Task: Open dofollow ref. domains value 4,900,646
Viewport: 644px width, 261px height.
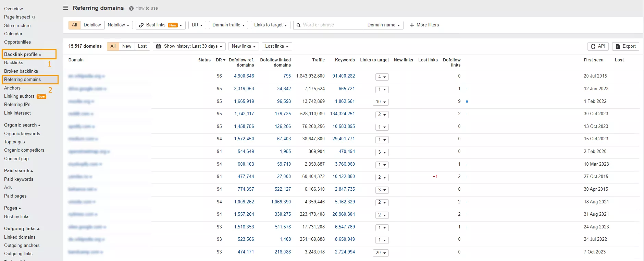Action: pos(244,76)
